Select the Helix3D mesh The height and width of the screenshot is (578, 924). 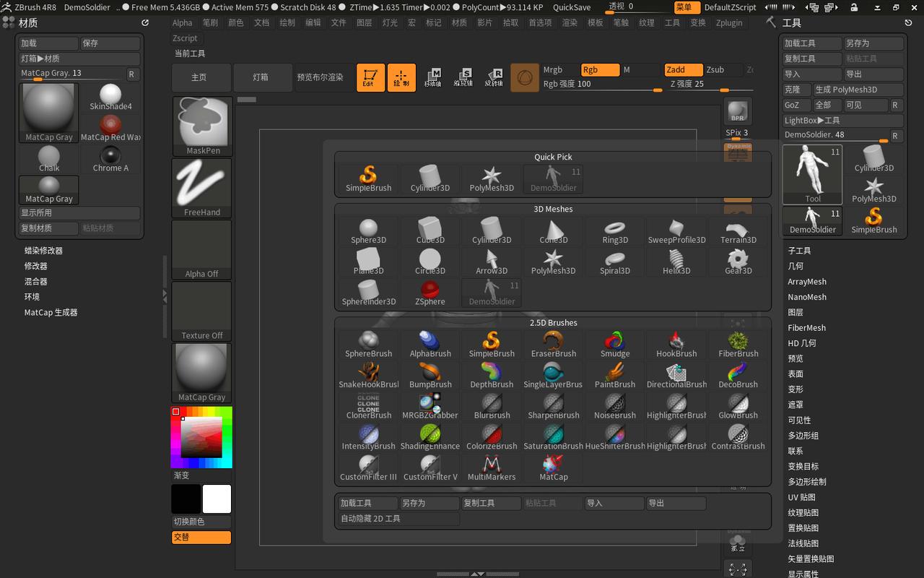coord(676,262)
